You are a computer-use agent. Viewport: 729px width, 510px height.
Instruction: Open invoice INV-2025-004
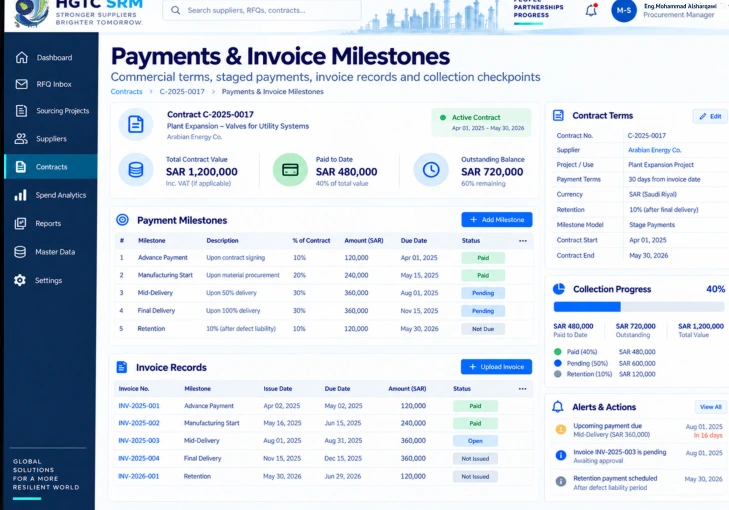click(139, 458)
